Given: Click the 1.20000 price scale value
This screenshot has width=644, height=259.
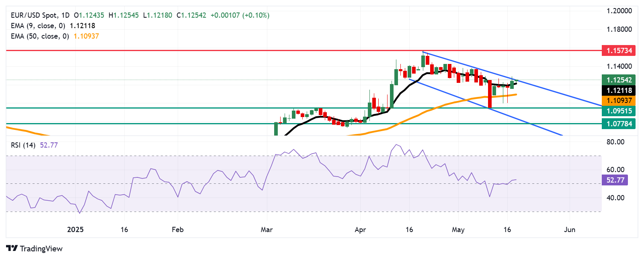Looking at the screenshot, I should (619, 11).
